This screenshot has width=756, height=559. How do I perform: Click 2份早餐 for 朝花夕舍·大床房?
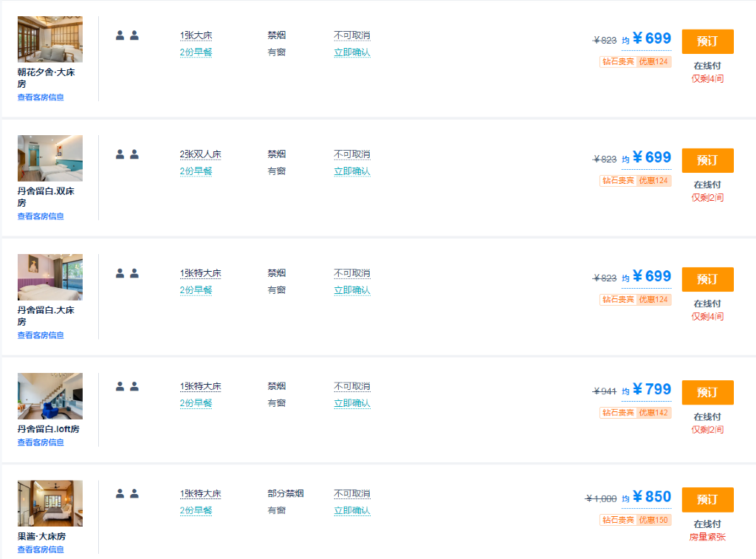pyautogui.click(x=196, y=52)
